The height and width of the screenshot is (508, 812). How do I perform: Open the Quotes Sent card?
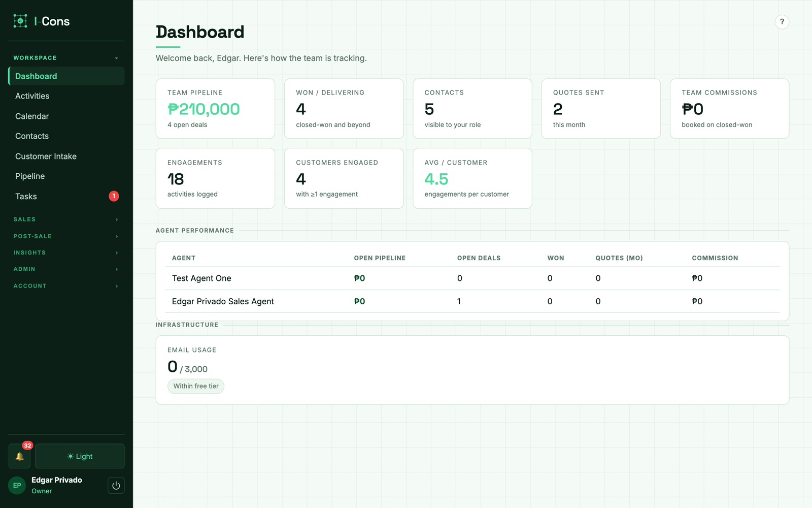coord(601,109)
